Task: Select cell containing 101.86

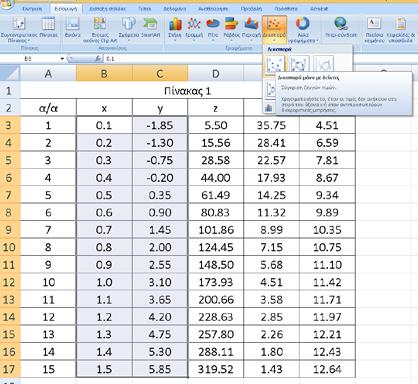Action: pos(216,230)
